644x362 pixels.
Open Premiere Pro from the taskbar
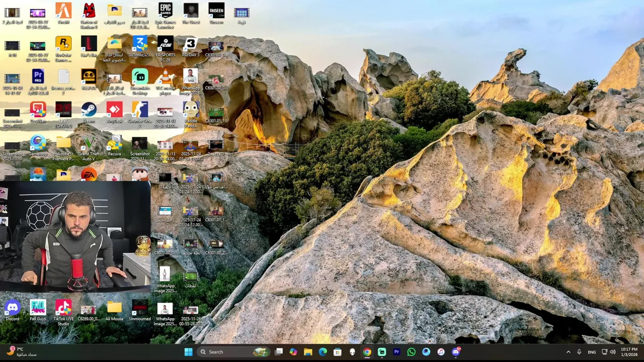tap(396, 352)
